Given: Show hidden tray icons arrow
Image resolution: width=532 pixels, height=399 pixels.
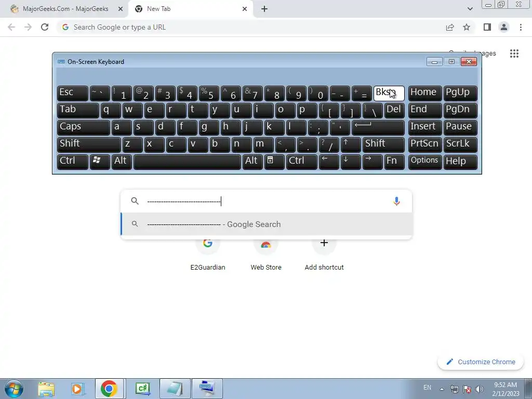Looking at the screenshot, I should pyautogui.click(x=442, y=389).
